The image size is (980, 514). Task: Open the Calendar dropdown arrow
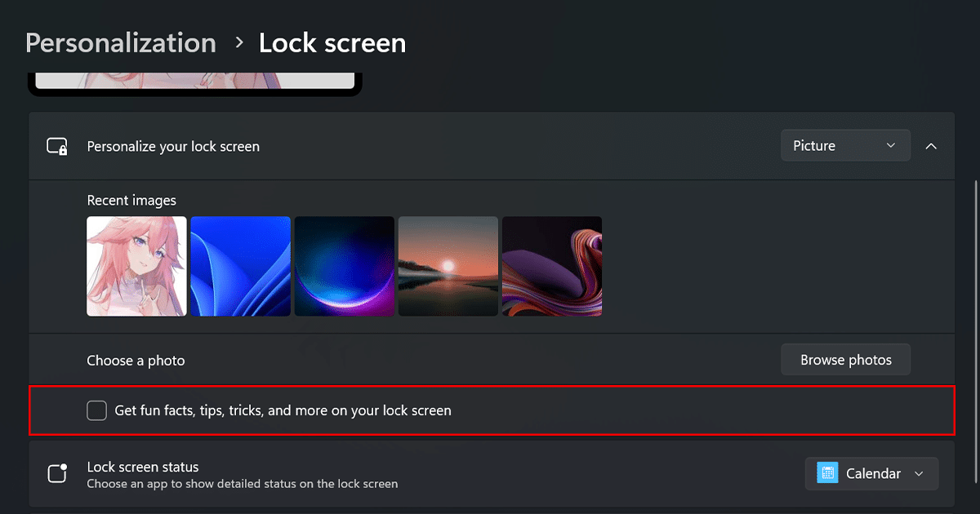919,474
